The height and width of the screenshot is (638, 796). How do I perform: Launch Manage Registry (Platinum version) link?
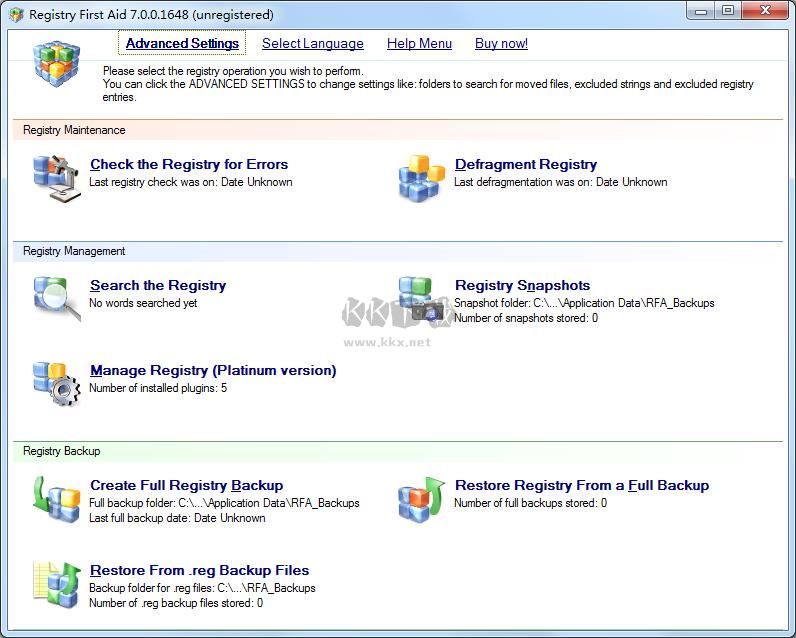pyautogui.click(x=213, y=370)
